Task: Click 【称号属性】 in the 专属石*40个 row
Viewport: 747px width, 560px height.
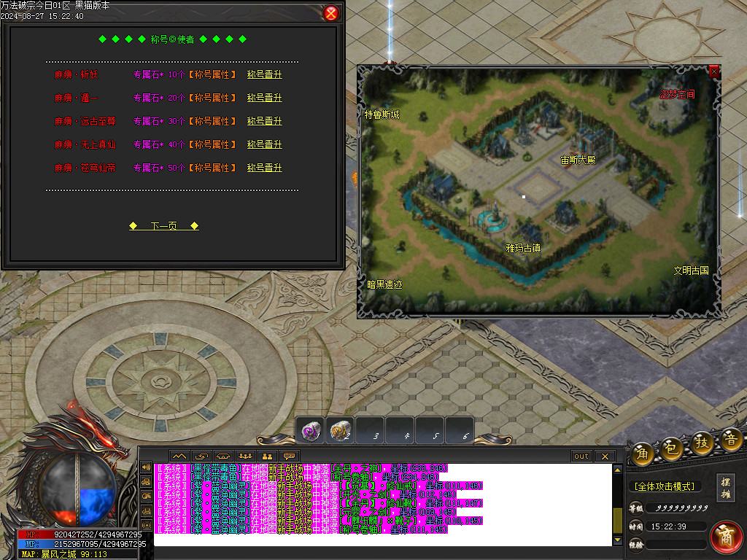Action: coord(212,145)
